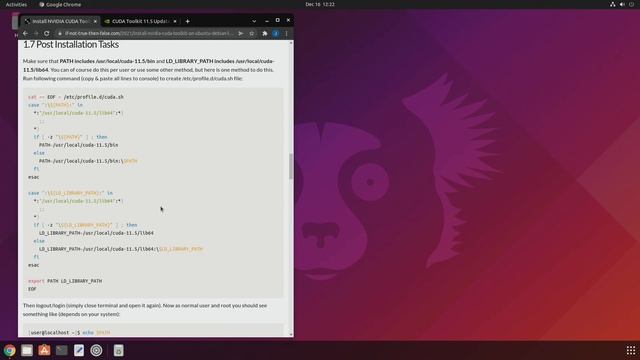Close the Install NVIDIA CUDA Toolkit tab
Screen dimensions: 640x360
[x=95, y=21]
